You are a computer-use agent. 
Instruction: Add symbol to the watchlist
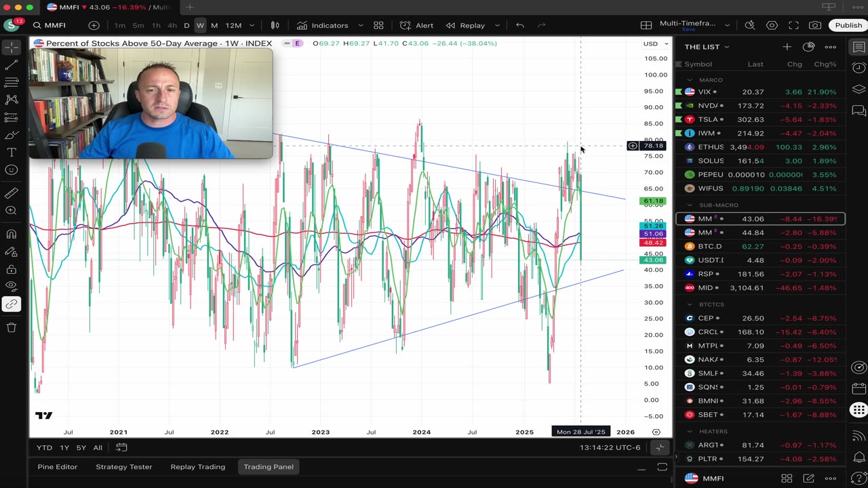[787, 47]
